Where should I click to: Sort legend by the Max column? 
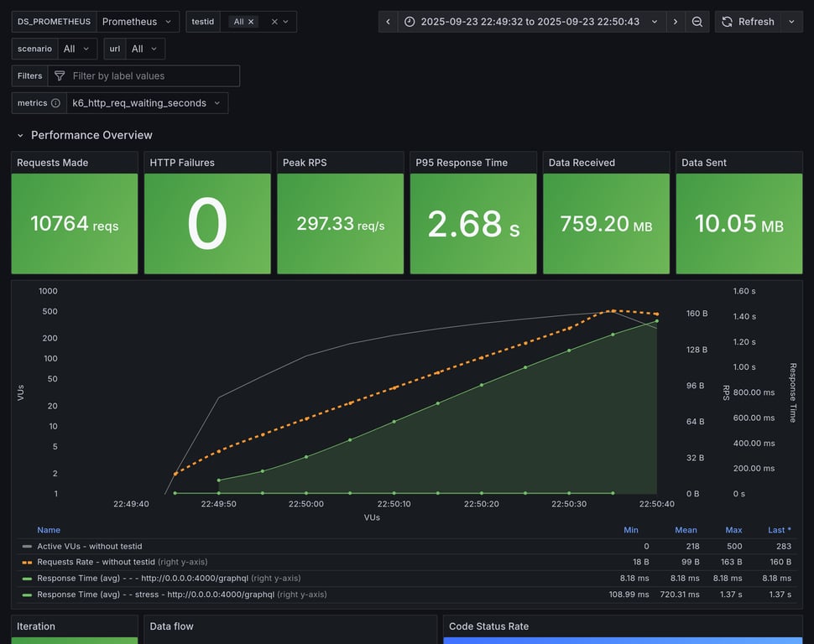click(733, 530)
